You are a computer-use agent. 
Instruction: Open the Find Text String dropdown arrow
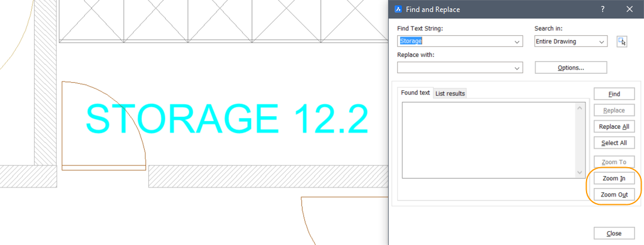coord(517,41)
